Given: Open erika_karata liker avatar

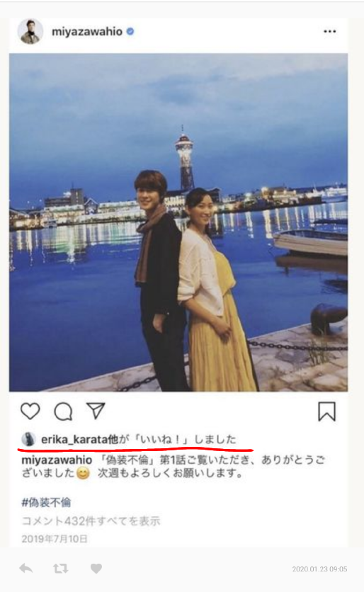Looking at the screenshot, I should coord(28,440).
